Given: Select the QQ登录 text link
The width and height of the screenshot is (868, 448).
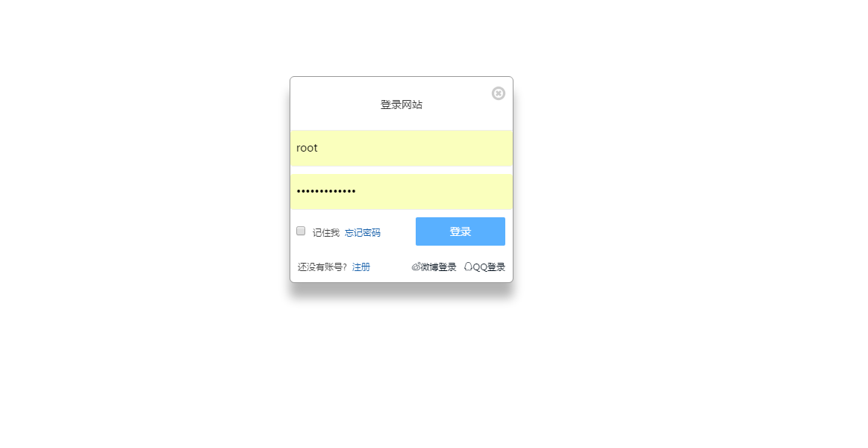Looking at the screenshot, I should coord(489,267).
